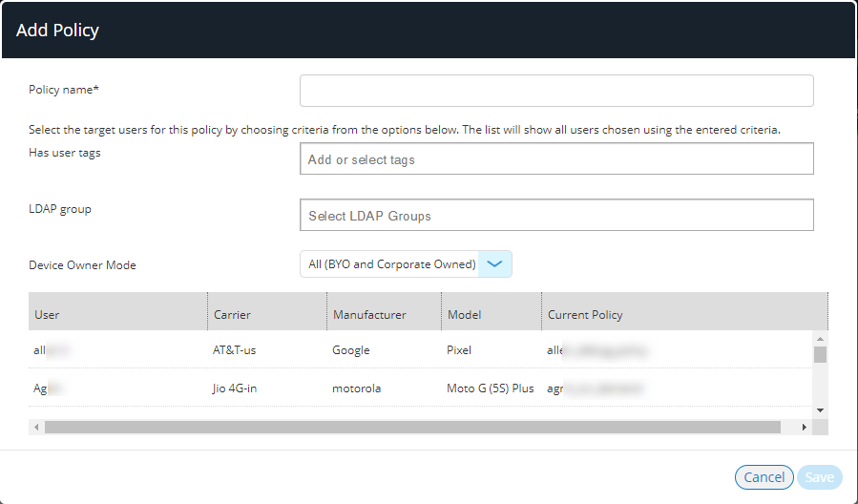Save the new policy
Screen dimensions: 858x504
[x=819, y=477]
